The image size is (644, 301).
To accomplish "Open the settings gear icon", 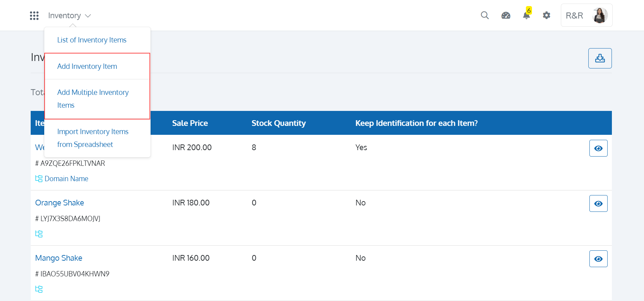I will [x=547, y=15].
